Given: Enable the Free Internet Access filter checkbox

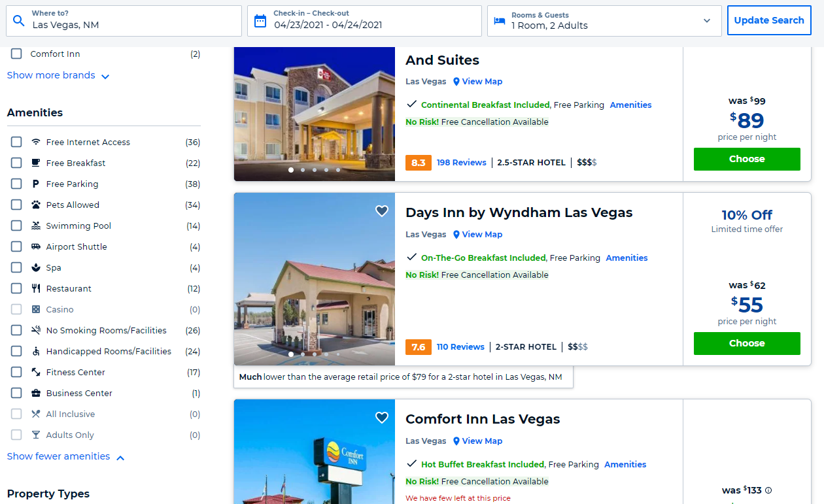Looking at the screenshot, I should 16,142.
